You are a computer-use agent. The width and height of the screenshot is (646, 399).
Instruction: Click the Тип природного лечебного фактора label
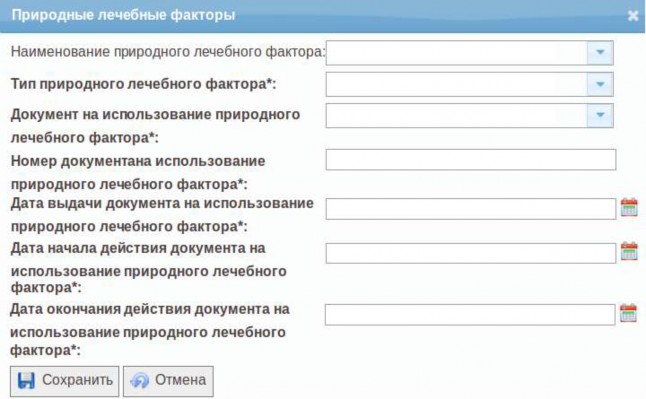[x=143, y=84]
